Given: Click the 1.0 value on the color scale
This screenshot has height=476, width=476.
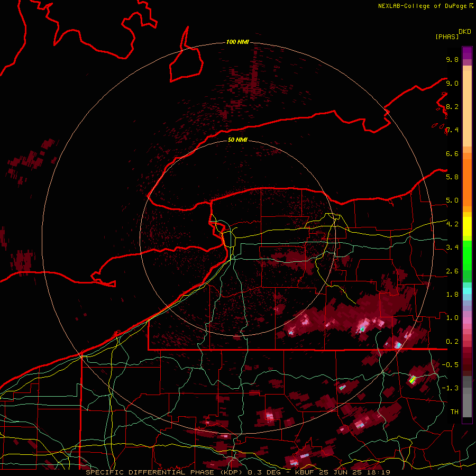Looking at the screenshot, I should [452, 318].
